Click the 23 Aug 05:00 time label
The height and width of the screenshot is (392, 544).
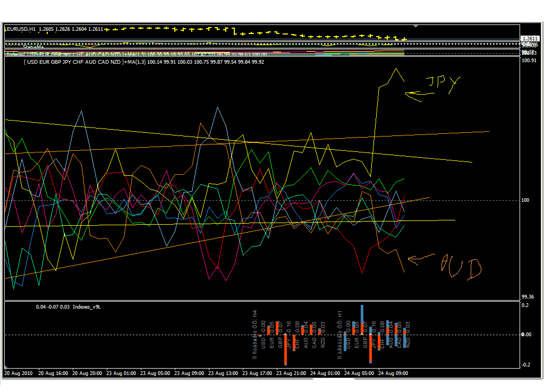155,373
